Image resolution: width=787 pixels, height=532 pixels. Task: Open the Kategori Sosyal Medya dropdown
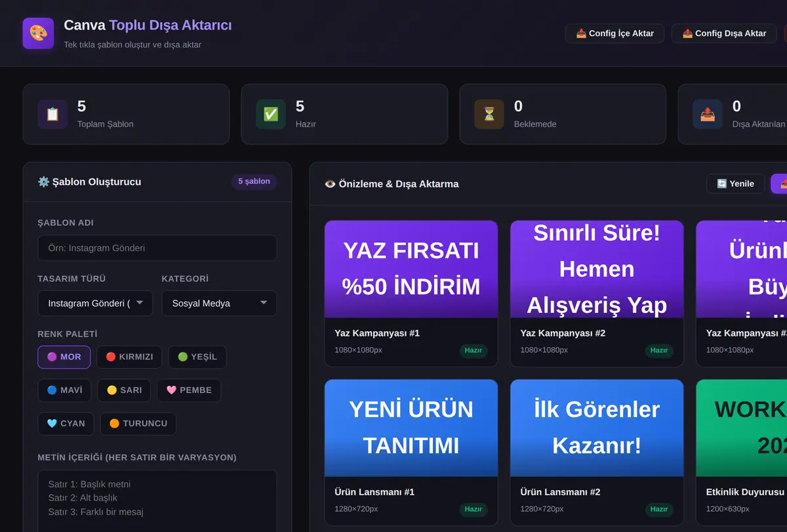[x=219, y=303]
